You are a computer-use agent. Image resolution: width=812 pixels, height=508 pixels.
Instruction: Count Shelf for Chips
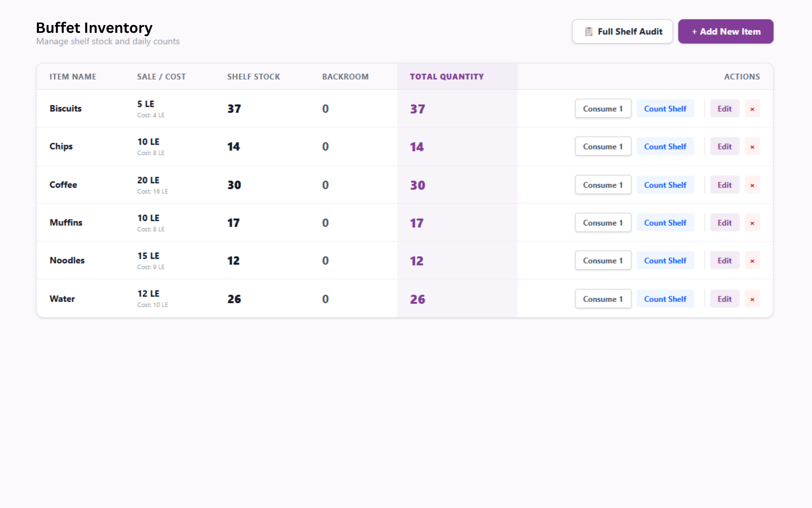click(665, 147)
